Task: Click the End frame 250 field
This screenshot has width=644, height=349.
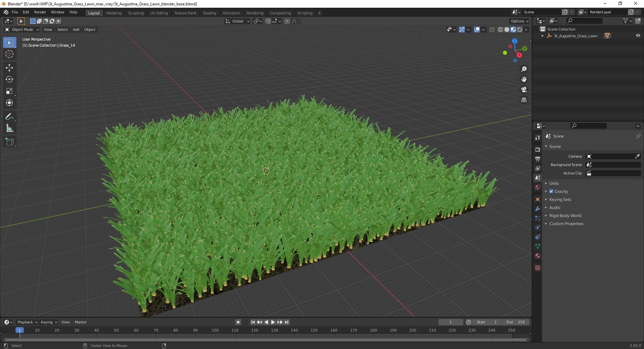Action: click(516, 322)
